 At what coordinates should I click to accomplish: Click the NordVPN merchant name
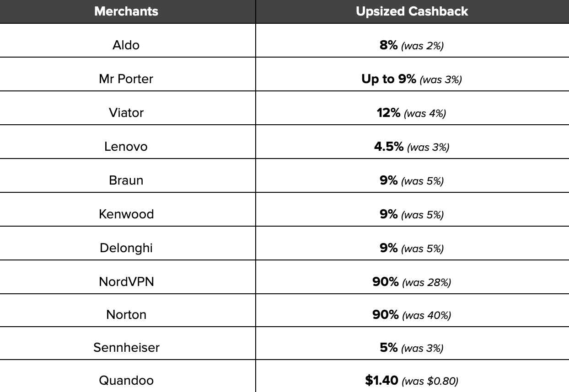coord(126,282)
